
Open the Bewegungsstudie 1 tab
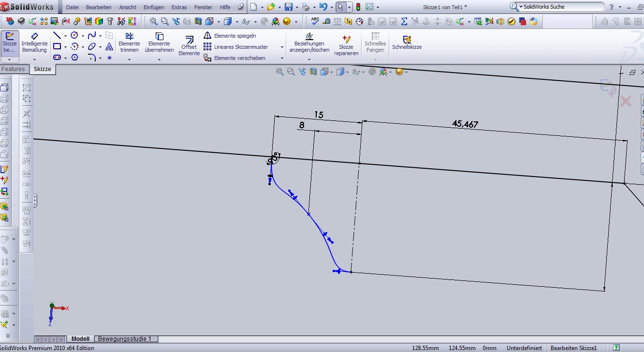click(x=125, y=339)
